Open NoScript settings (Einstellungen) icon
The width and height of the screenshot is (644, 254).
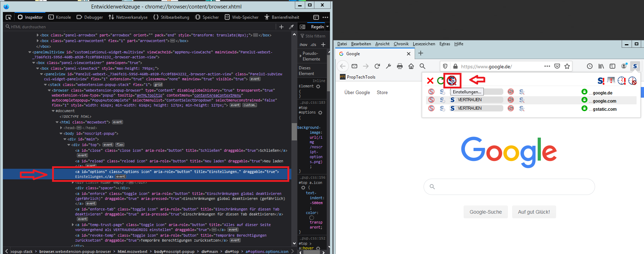[x=452, y=81]
